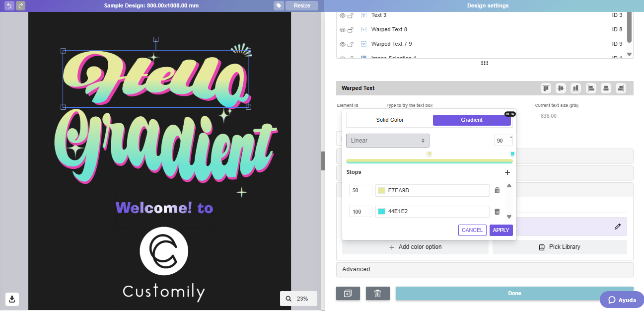The height and width of the screenshot is (311, 644).
Task: Align the element to vertical center
Action: tap(561, 88)
